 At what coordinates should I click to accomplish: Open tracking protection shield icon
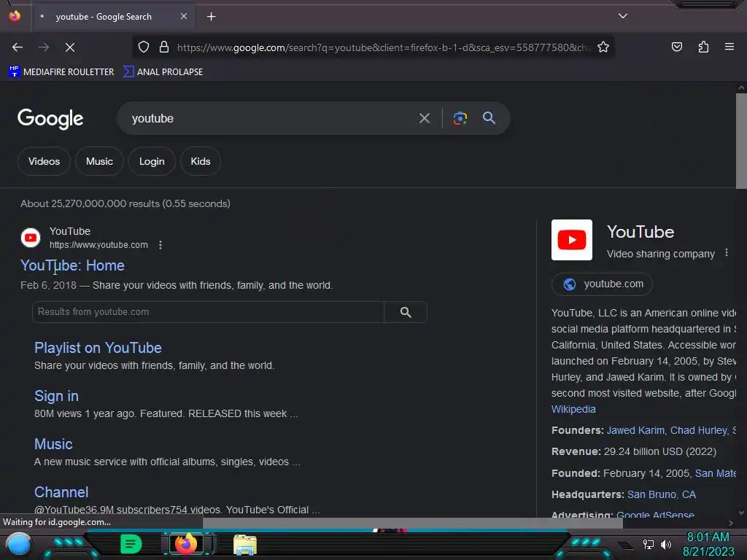(x=144, y=47)
